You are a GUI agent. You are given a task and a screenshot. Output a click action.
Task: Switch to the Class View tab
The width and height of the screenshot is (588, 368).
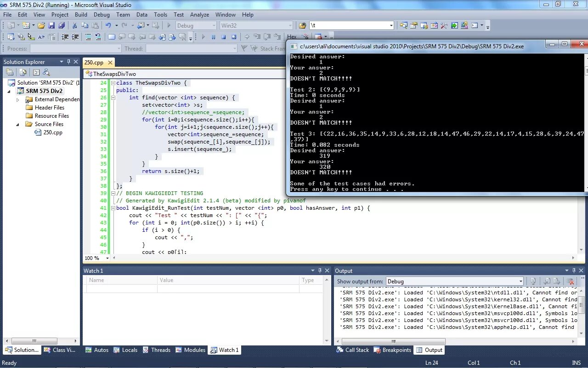60,350
